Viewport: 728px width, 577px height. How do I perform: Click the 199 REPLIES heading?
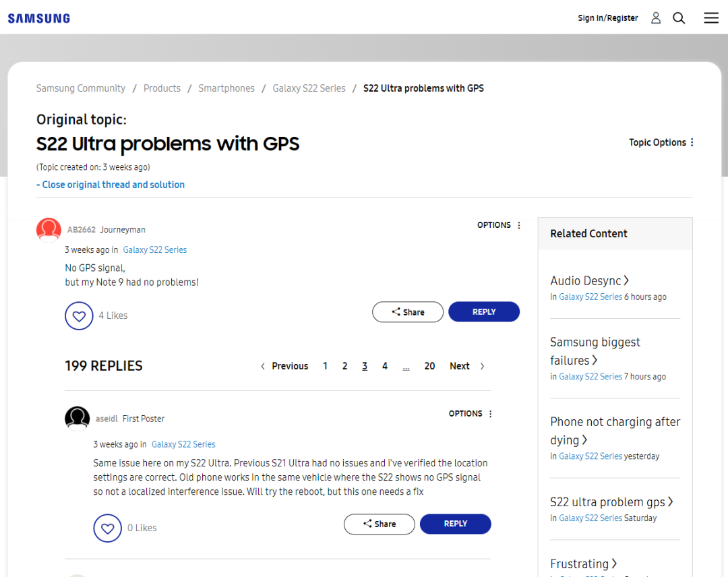tap(104, 366)
